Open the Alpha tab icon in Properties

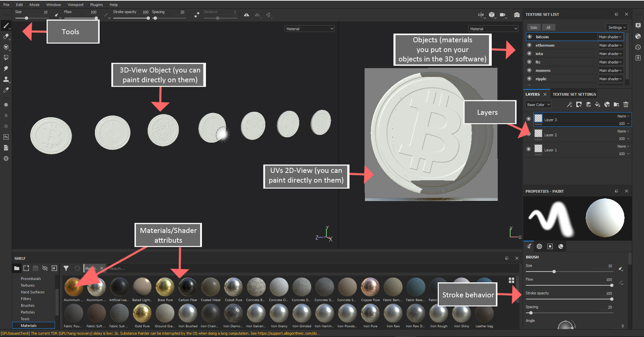point(539,246)
